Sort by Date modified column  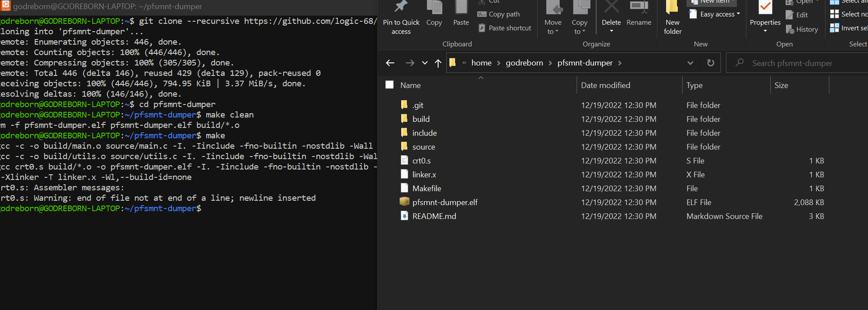[x=605, y=85]
